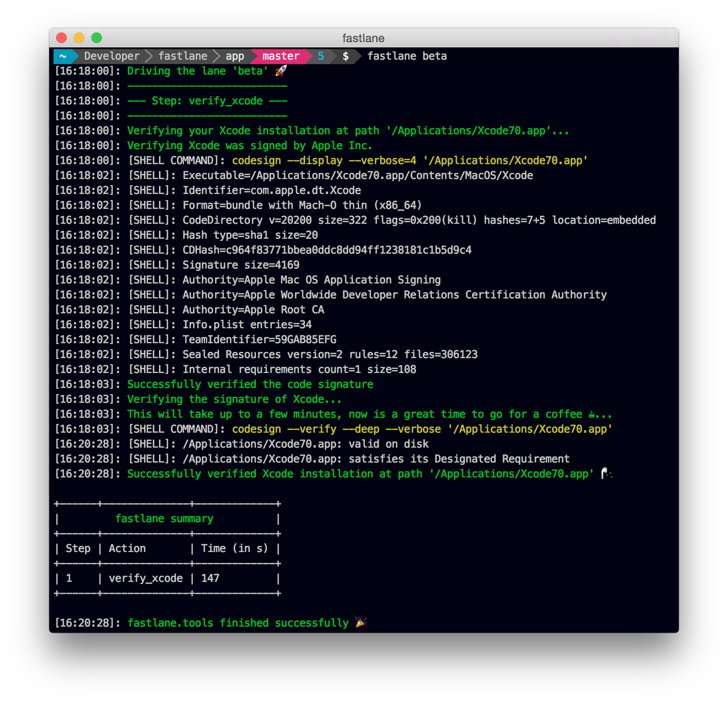
Task: Click the 'Apple Worldwide Developer Relations' authority line
Action: tap(394, 295)
